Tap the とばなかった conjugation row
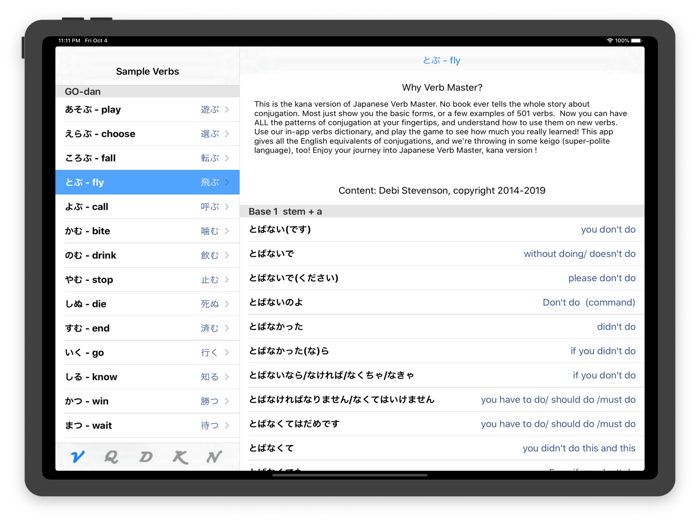This screenshot has width=700, height=525. 442,327
